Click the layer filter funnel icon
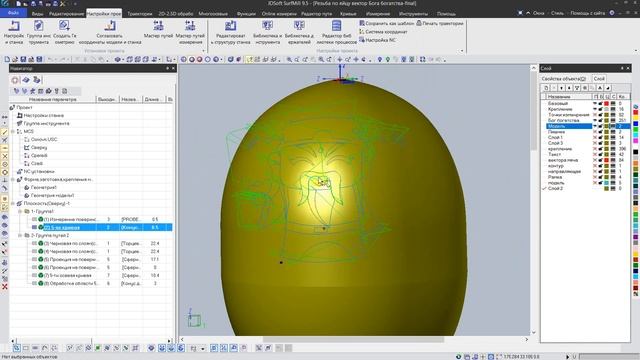This screenshot has height=360, width=640. (577, 88)
